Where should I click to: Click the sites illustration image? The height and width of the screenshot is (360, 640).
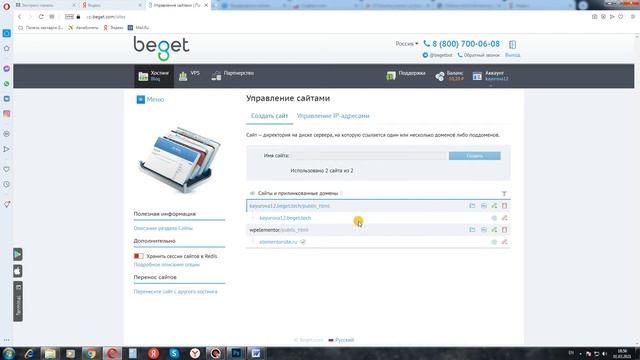coord(180,159)
